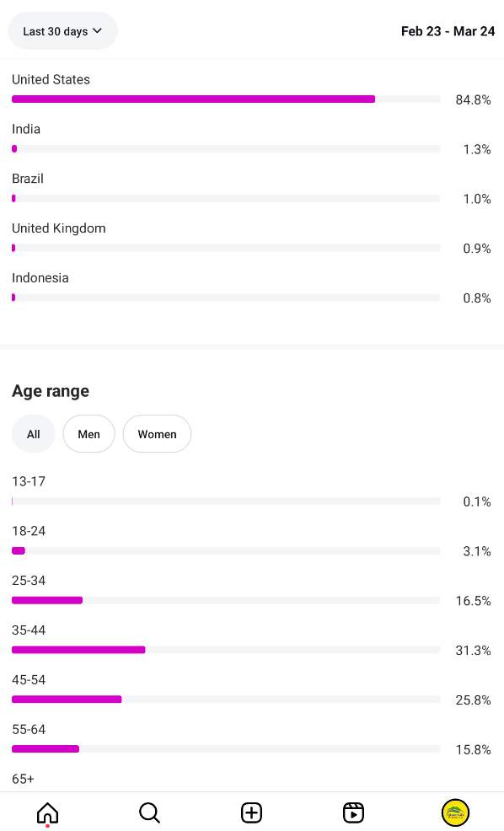This screenshot has height=831, width=504.
Task: Click the 35-44 age range bar
Action: pos(226,650)
